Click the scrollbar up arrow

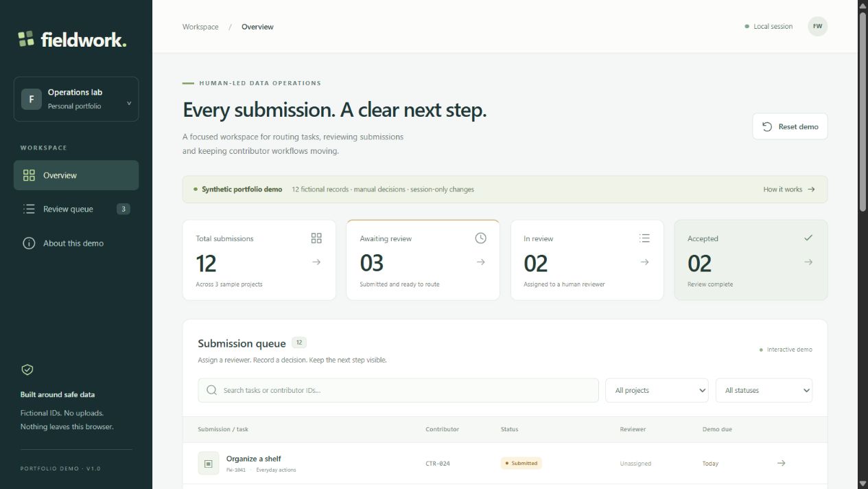click(x=863, y=5)
